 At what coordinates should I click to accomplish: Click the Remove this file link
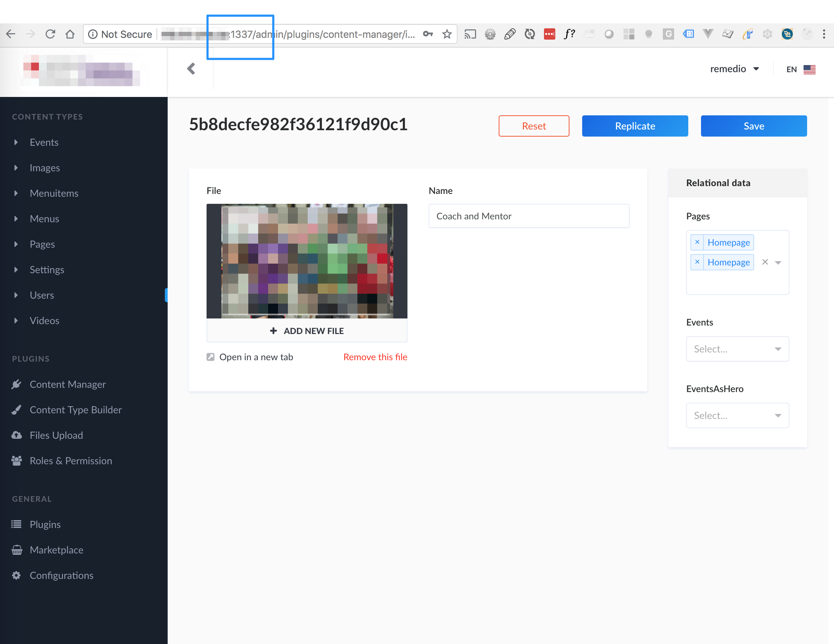click(375, 356)
